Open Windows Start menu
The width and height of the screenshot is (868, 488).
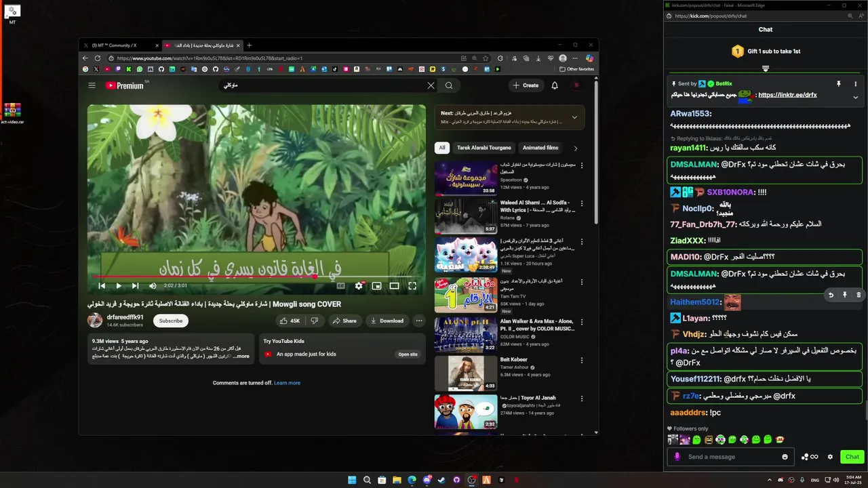tap(352, 480)
